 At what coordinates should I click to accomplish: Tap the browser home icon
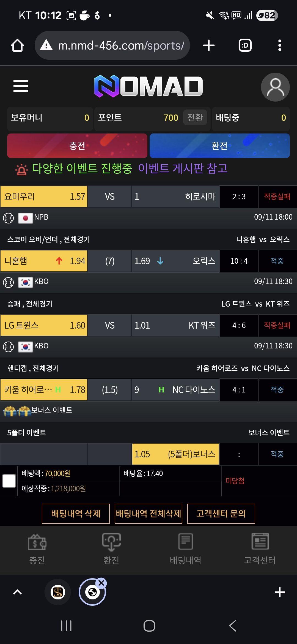click(17, 45)
